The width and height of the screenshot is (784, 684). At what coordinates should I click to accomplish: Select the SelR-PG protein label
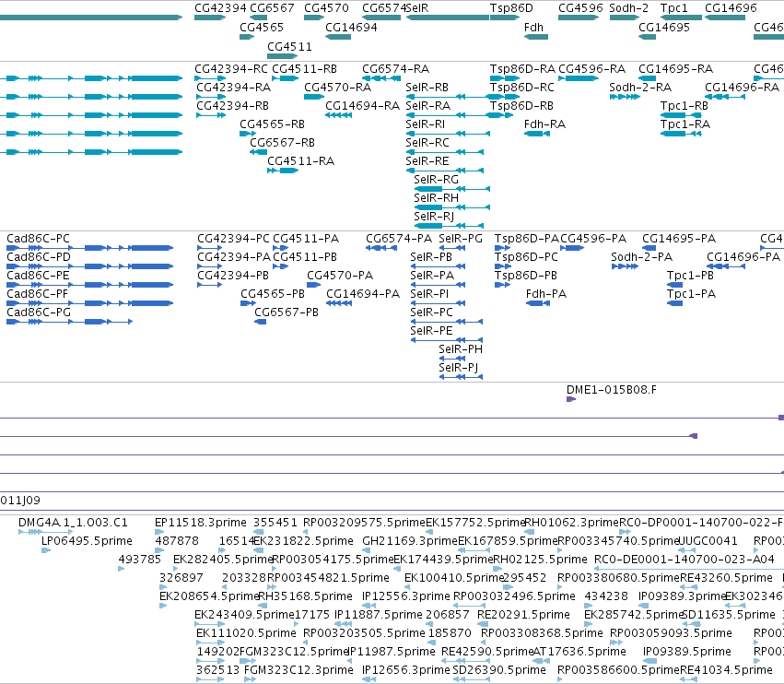[x=461, y=238]
